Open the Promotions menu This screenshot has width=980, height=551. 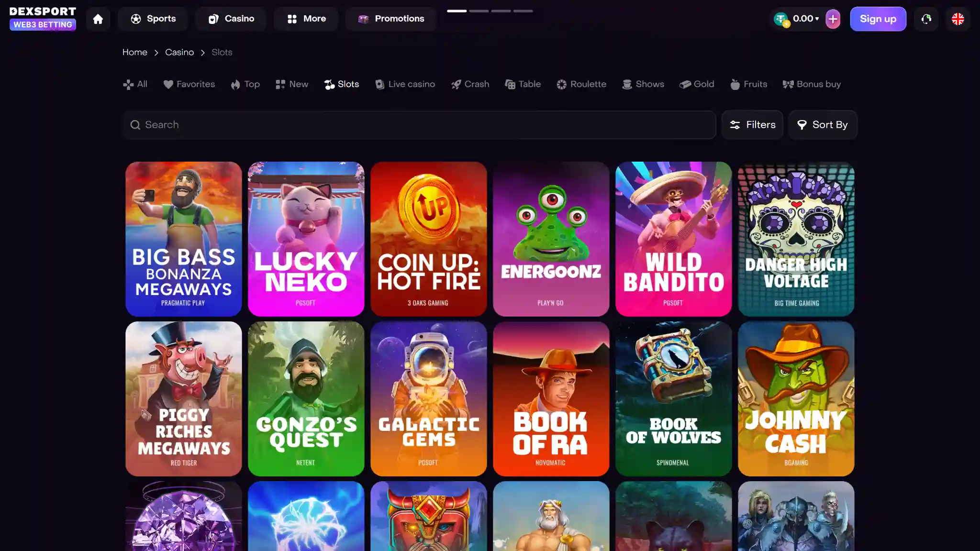[391, 19]
